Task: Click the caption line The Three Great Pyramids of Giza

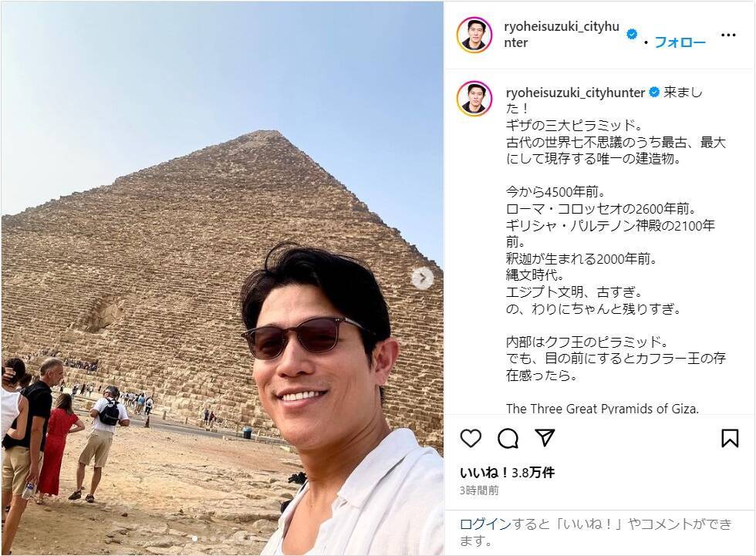Action: [x=602, y=409]
